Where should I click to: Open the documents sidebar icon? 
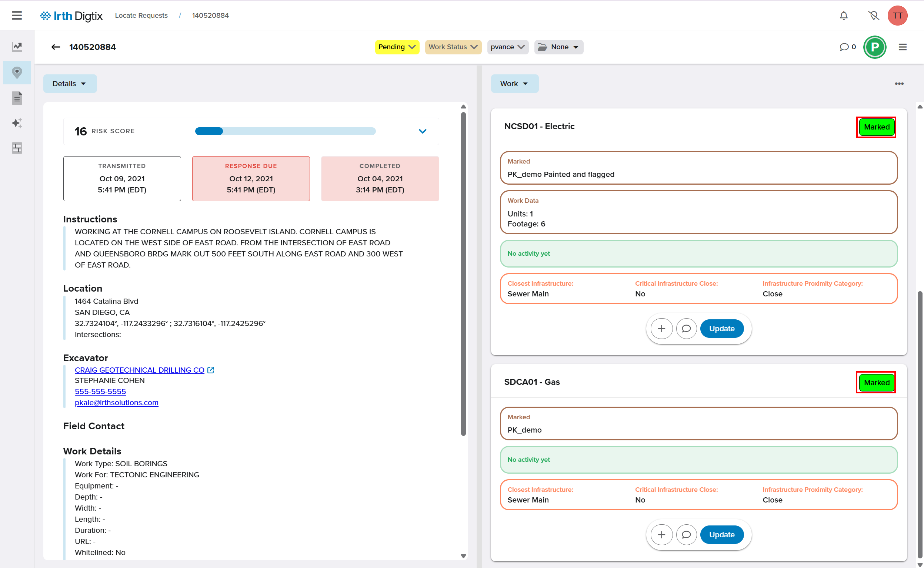(x=17, y=98)
